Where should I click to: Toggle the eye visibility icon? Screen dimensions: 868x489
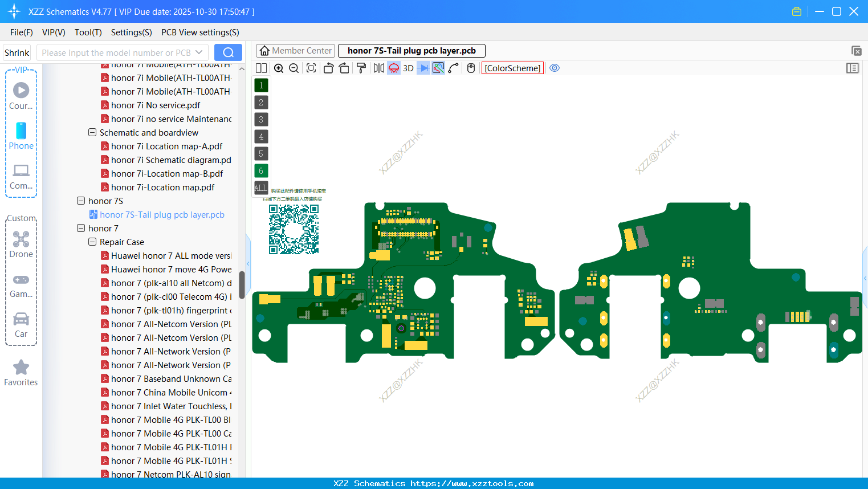click(555, 68)
